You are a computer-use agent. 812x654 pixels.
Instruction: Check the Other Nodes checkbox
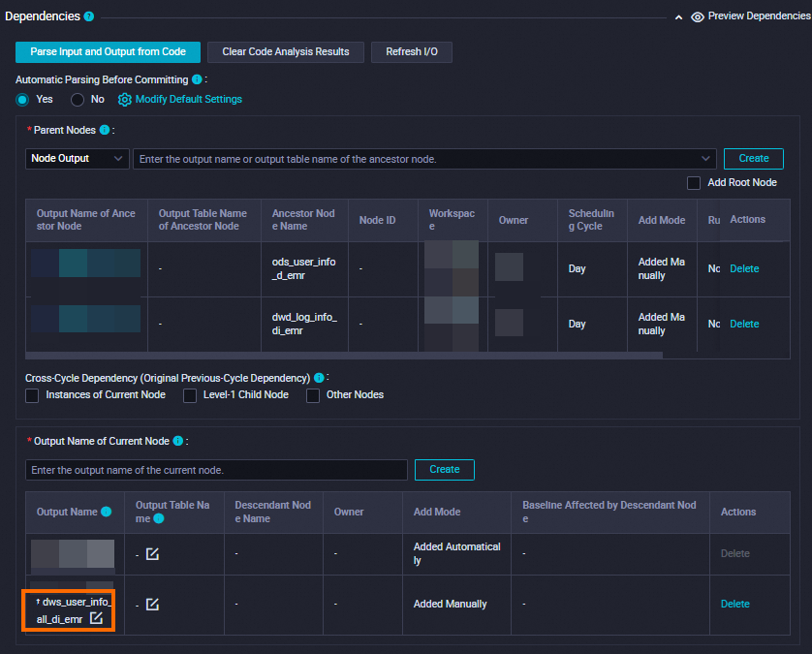tap(313, 395)
